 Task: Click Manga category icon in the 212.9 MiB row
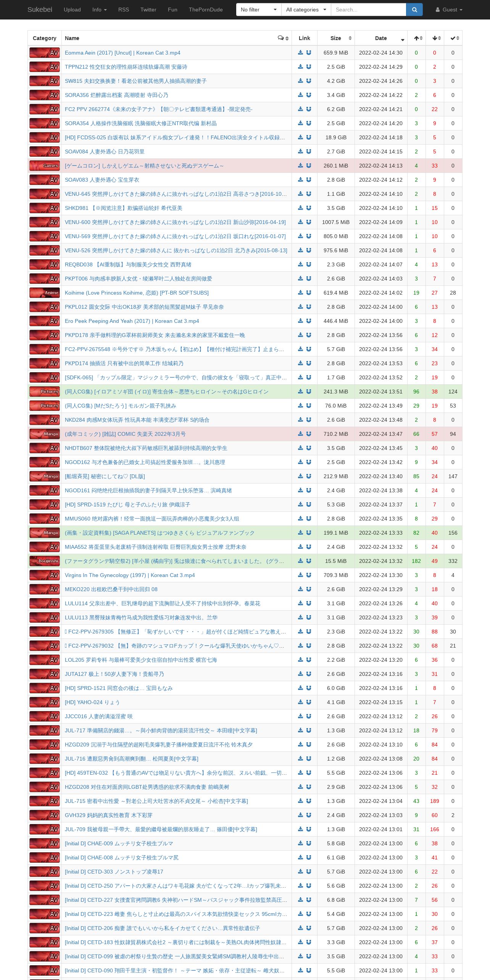[45, 476]
